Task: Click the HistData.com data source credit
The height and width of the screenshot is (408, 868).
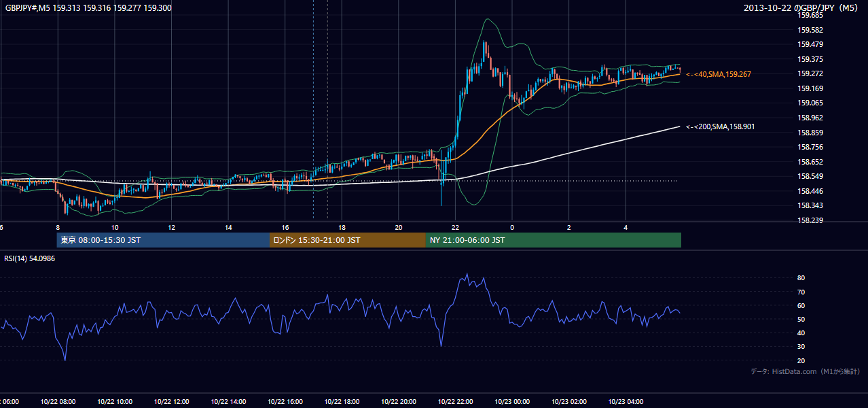Action: point(806,371)
